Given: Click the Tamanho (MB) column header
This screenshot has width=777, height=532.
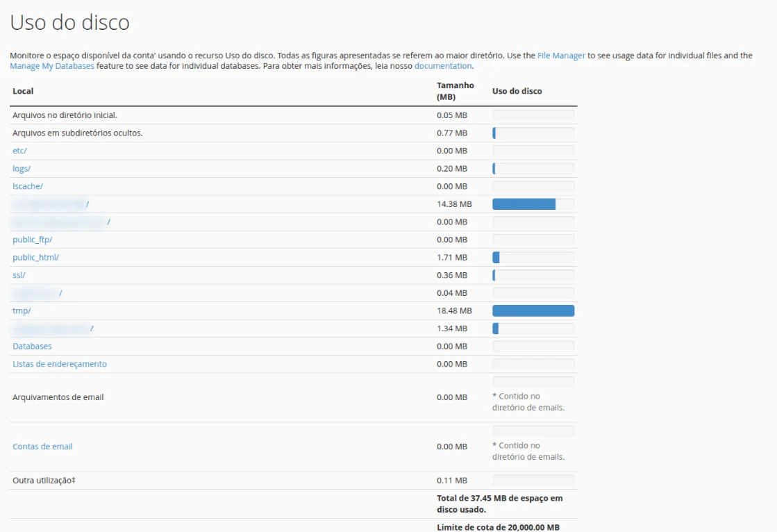Looking at the screenshot, I should [x=456, y=91].
